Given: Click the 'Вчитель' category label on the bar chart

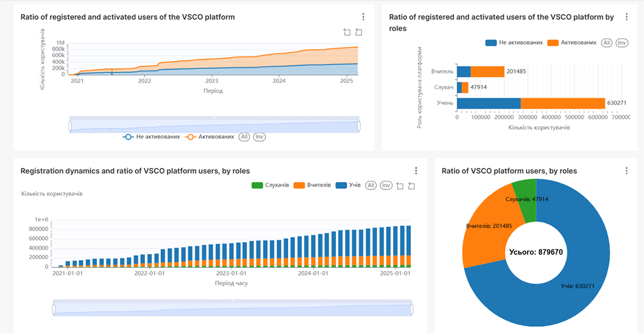Looking at the screenshot, I should (442, 72).
